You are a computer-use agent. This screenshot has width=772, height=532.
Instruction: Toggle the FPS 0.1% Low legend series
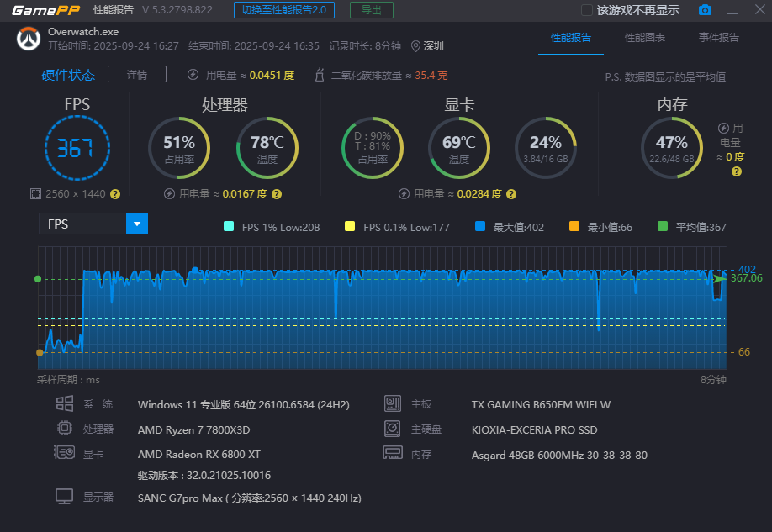[x=350, y=227]
